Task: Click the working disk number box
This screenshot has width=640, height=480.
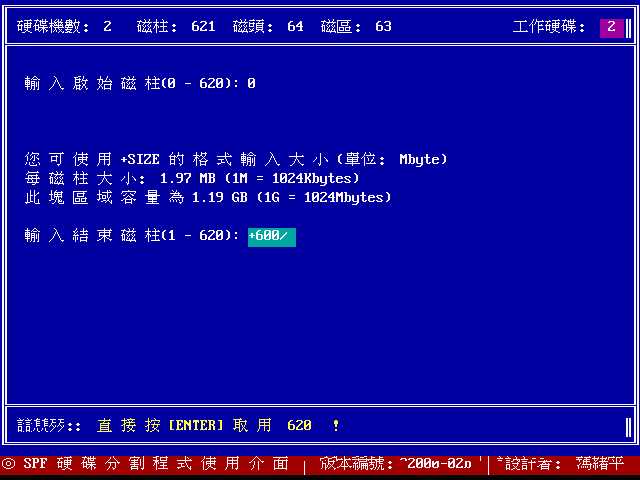Action: pos(611,27)
